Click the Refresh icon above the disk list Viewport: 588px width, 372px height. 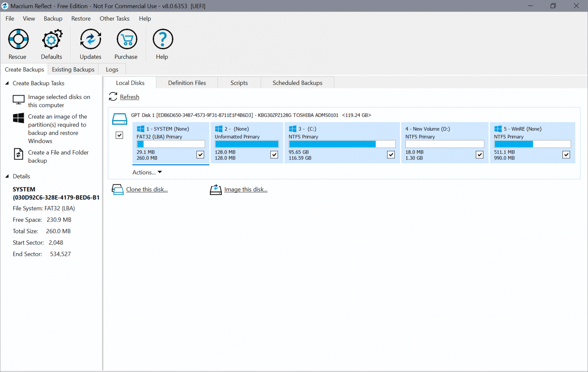(x=113, y=97)
